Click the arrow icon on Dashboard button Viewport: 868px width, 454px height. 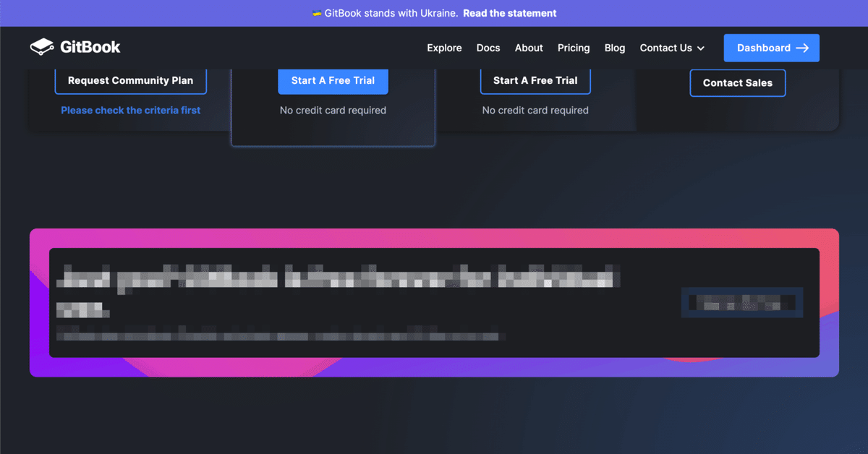pos(802,48)
